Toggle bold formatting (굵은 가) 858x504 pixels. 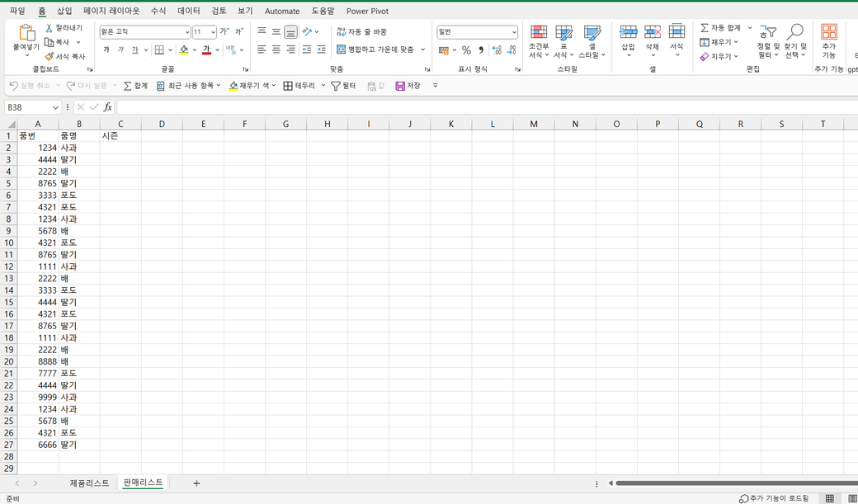pyautogui.click(x=106, y=50)
